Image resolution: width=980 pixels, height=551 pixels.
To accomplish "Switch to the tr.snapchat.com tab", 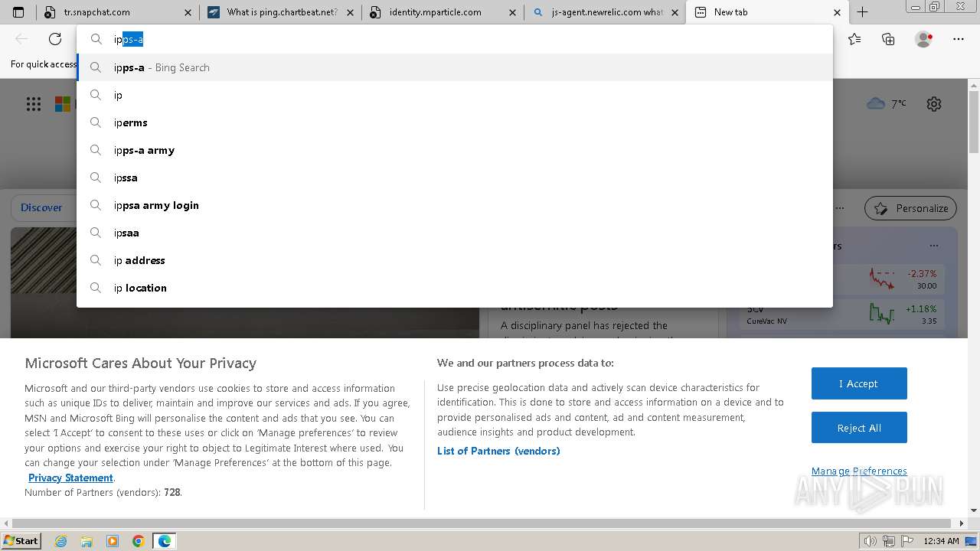I will click(x=118, y=12).
